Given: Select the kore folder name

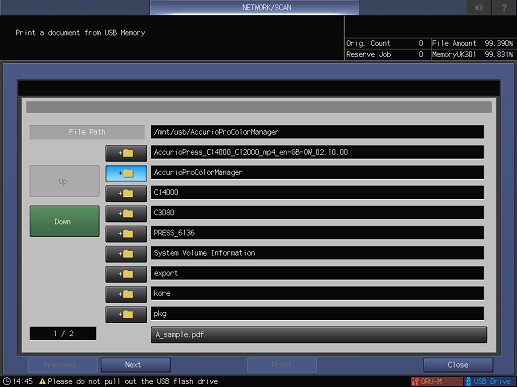Looking at the screenshot, I should pos(317,293).
